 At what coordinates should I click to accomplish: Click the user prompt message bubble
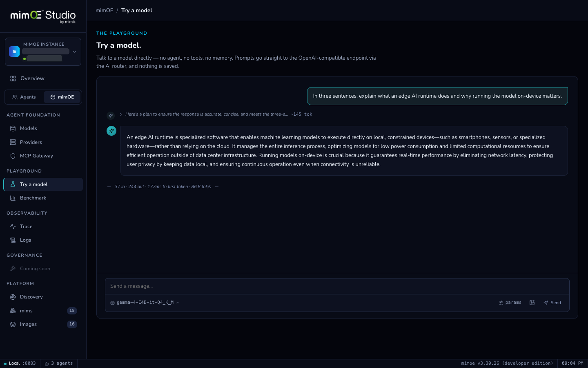click(x=437, y=96)
